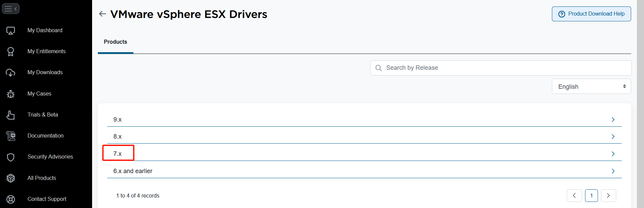Click the My Entitlements ribbon icon

(x=10, y=51)
